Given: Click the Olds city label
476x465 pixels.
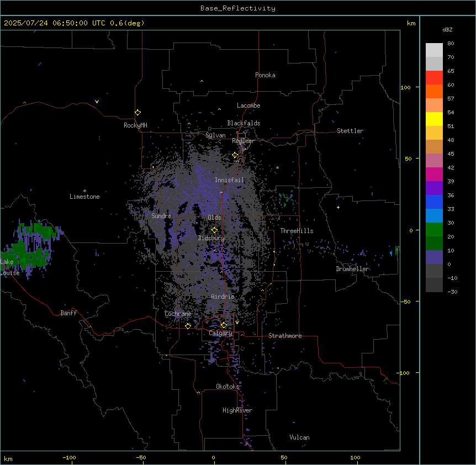Looking at the screenshot, I should click(x=214, y=218).
